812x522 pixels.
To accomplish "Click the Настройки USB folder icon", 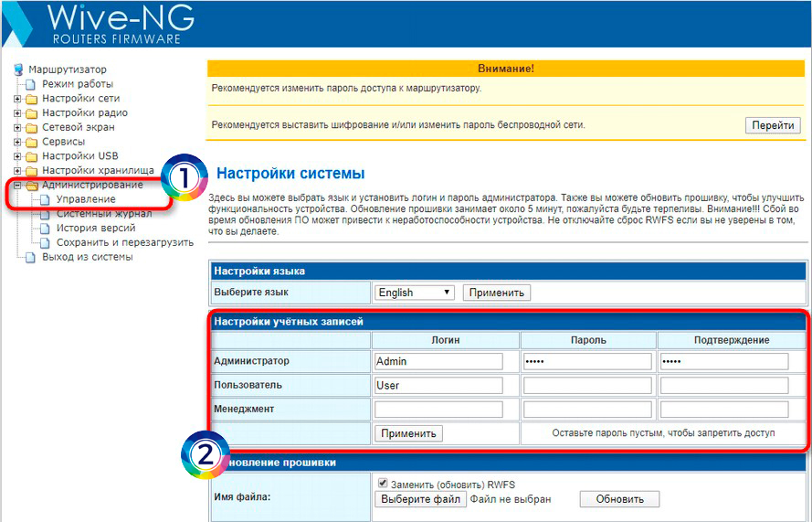I will (32, 156).
